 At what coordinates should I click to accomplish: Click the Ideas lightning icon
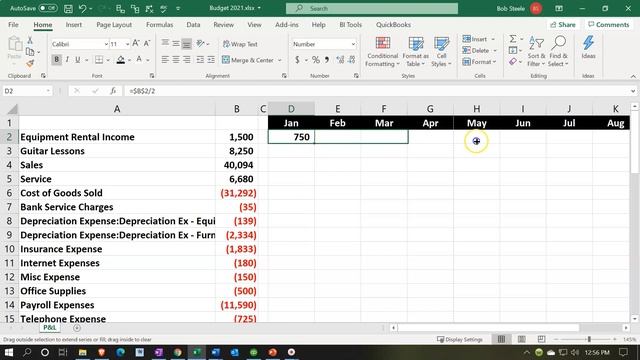(x=588, y=47)
